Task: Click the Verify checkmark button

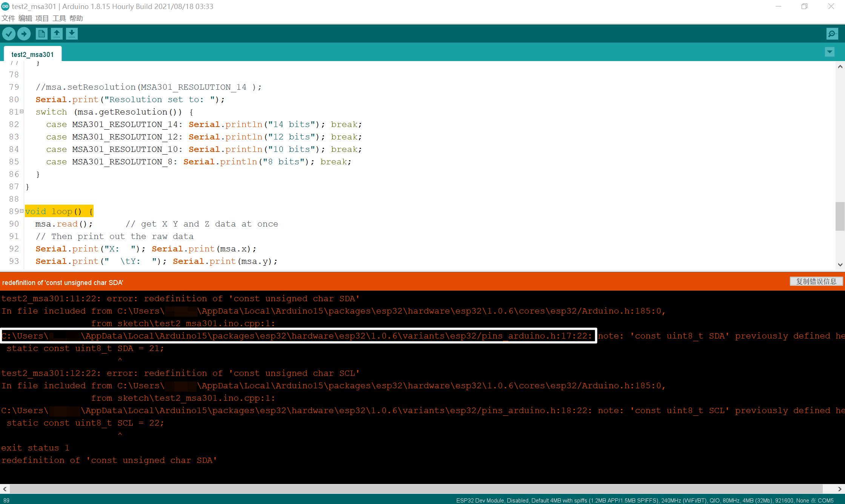Action: point(9,34)
